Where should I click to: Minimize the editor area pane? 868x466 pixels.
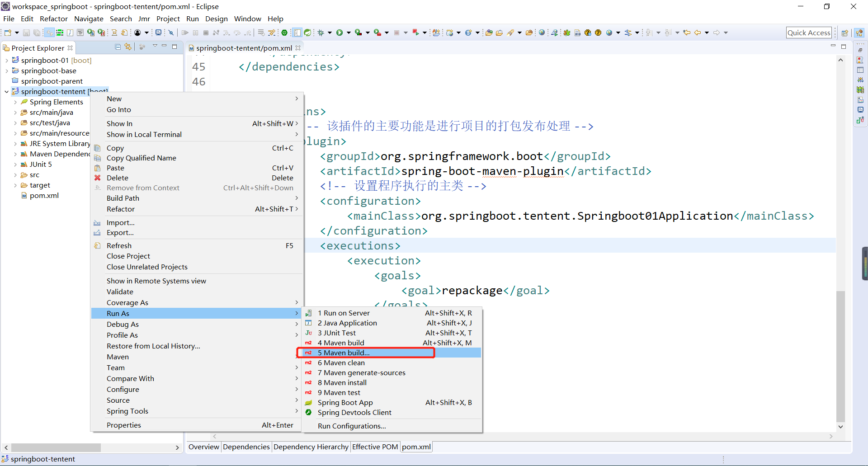833,46
